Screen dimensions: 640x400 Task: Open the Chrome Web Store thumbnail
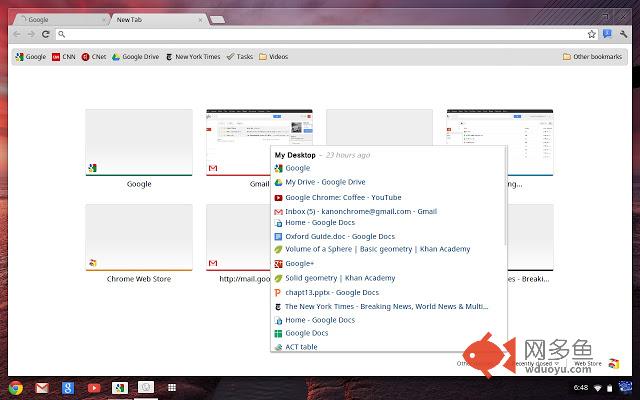click(x=139, y=238)
